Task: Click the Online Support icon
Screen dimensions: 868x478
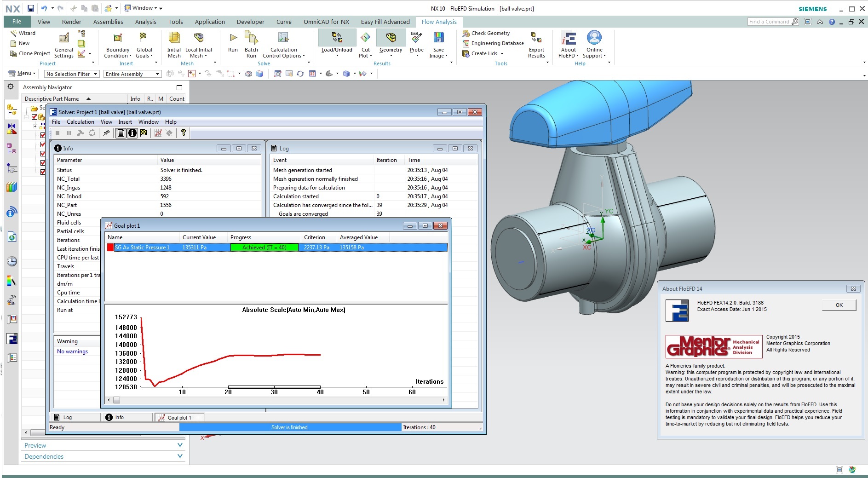Action: point(594,38)
